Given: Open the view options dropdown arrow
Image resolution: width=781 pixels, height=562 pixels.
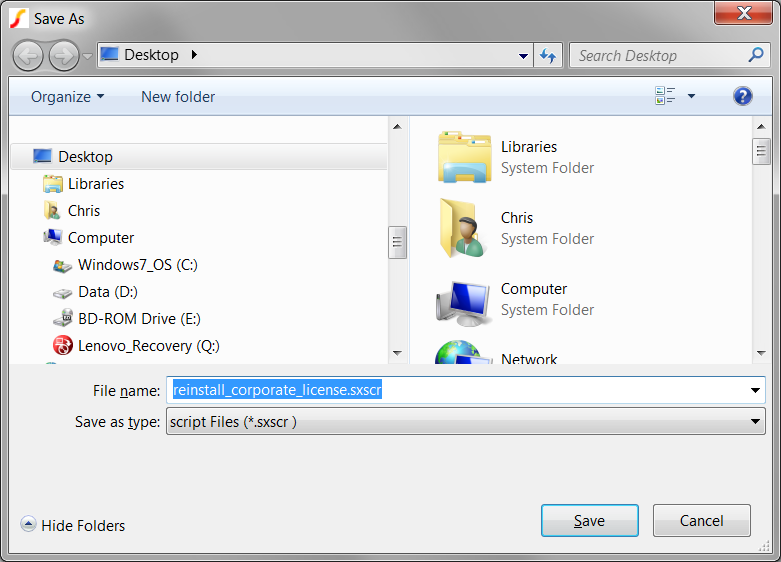Looking at the screenshot, I should click(x=691, y=97).
